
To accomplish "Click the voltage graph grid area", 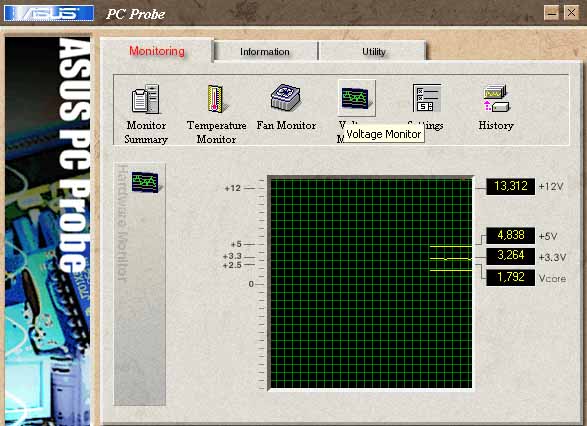I will click(371, 283).
